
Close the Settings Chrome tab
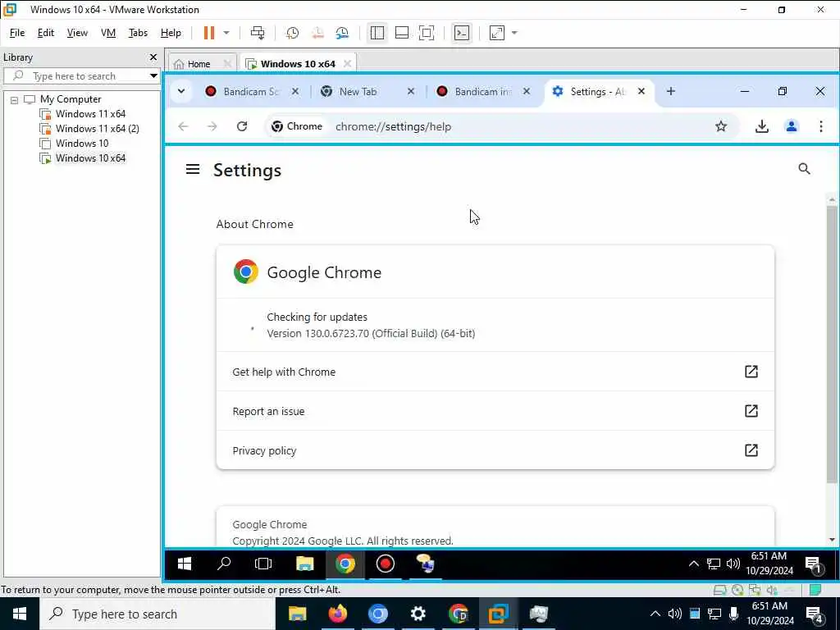pos(641,92)
